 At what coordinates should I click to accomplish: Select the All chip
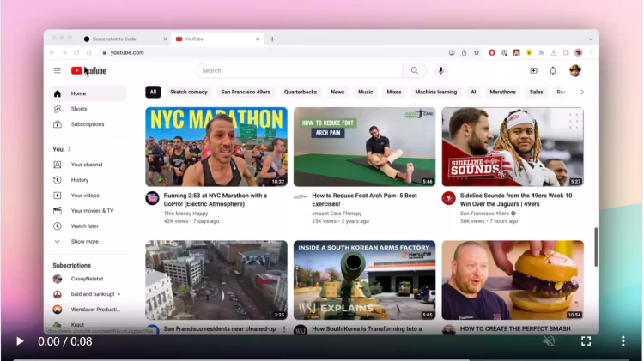153,93
